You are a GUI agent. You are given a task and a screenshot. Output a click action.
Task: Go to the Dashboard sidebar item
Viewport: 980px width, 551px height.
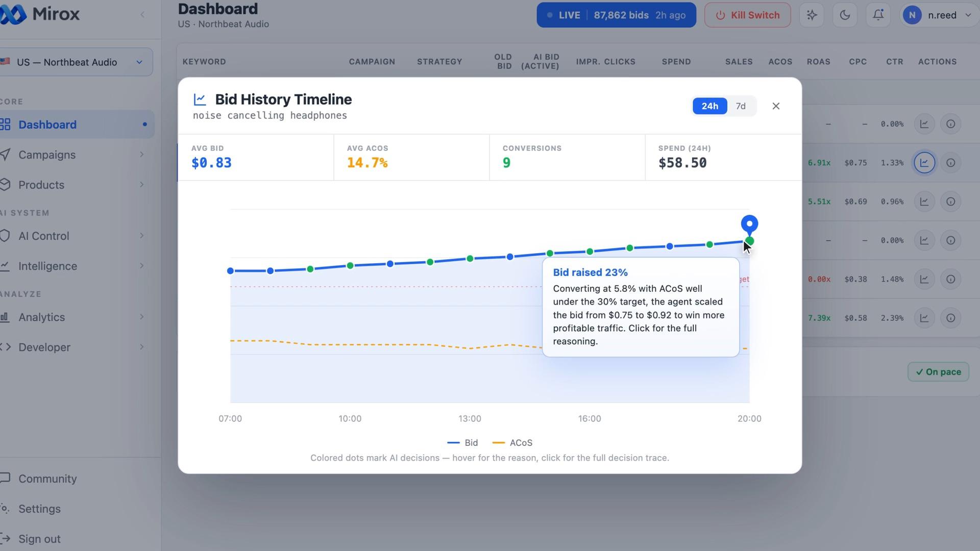click(77, 124)
